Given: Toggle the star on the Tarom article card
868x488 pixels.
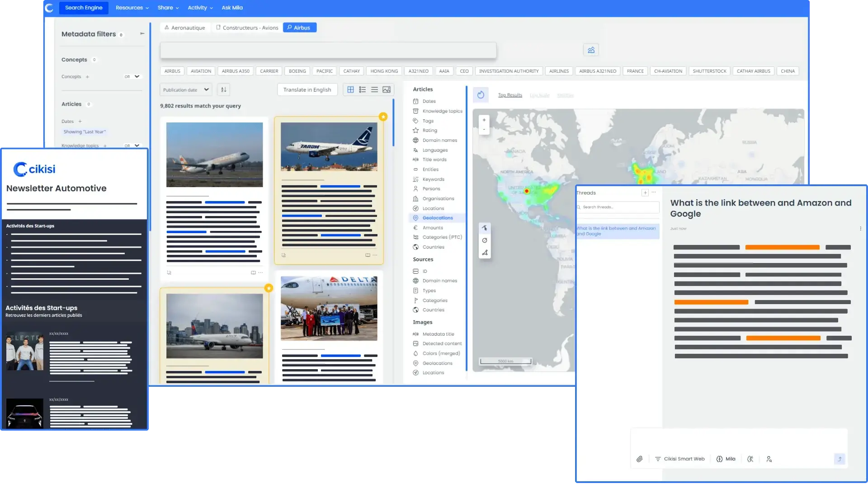Looking at the screenshot, I should pos(383,117).
